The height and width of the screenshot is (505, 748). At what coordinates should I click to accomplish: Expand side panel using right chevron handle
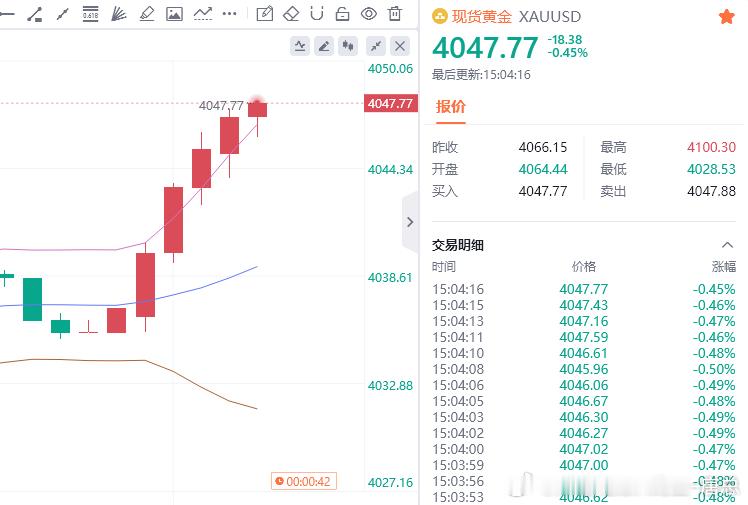tap(410, 222)
